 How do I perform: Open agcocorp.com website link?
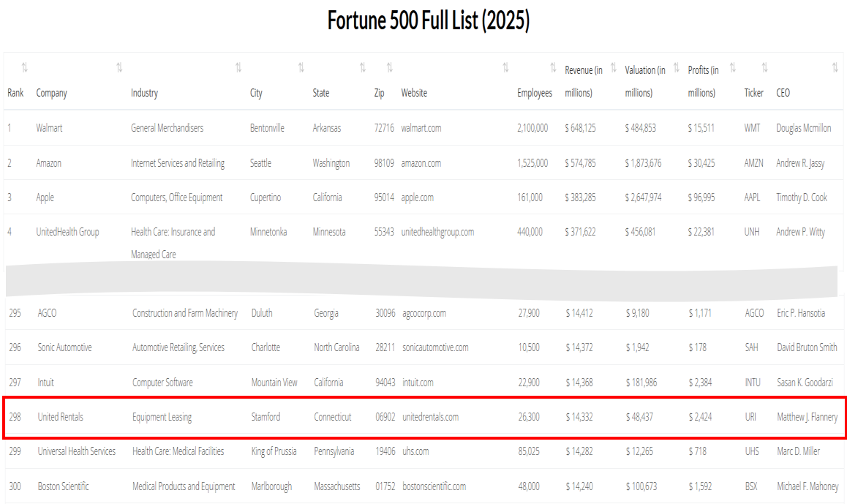point(424,313)
